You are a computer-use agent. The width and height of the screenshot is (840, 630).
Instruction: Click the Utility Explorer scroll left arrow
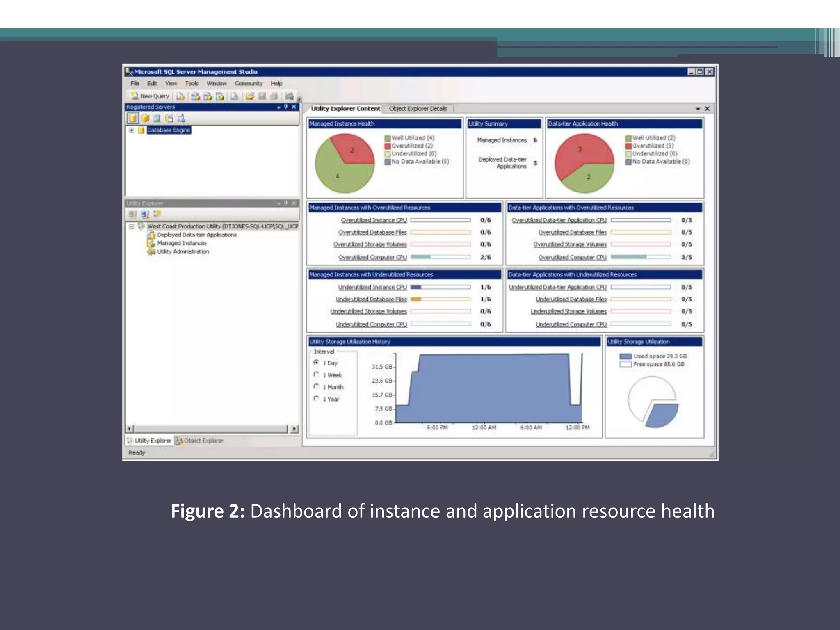(130, 429)
